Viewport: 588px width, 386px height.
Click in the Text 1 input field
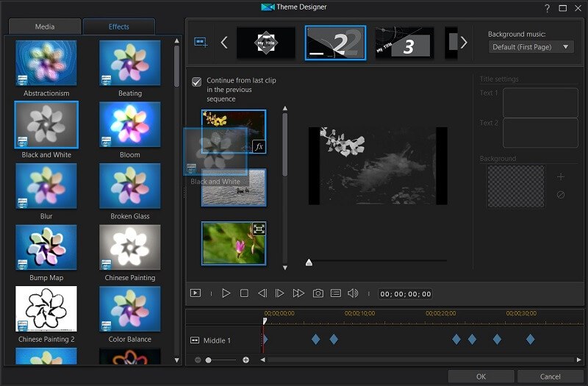coord(540,103)
